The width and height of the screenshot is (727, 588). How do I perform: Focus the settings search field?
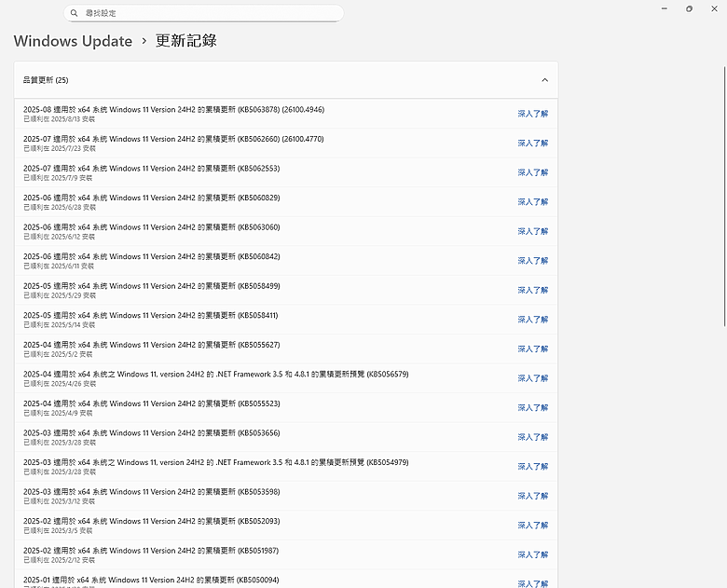pyautogui.click(x=203, y=13)
